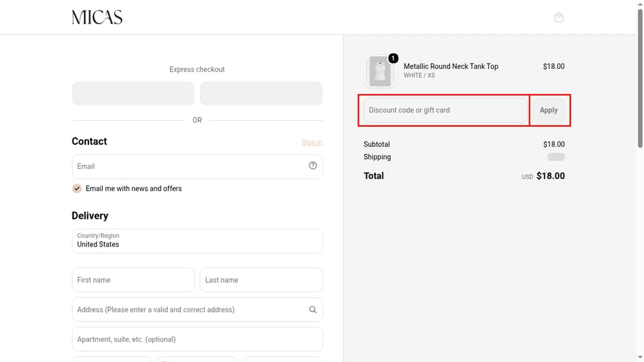Focus the Discount code or gift card field
Viewport: 644px width, 362px height.
pos(445,110)
